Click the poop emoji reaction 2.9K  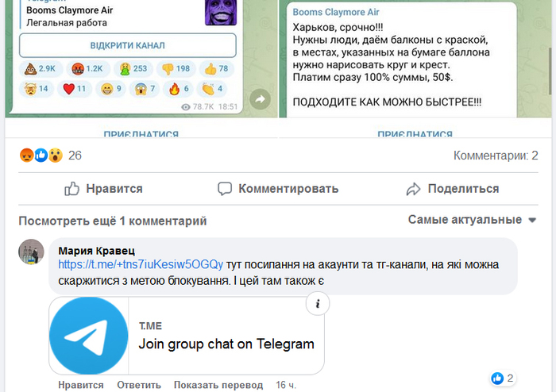click(41, 69)
